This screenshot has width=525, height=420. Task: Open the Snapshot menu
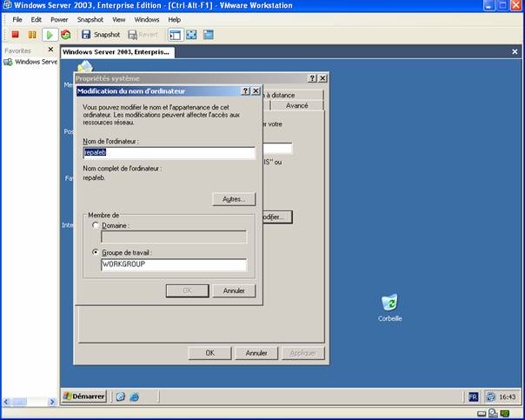click(x=90, y=19)
